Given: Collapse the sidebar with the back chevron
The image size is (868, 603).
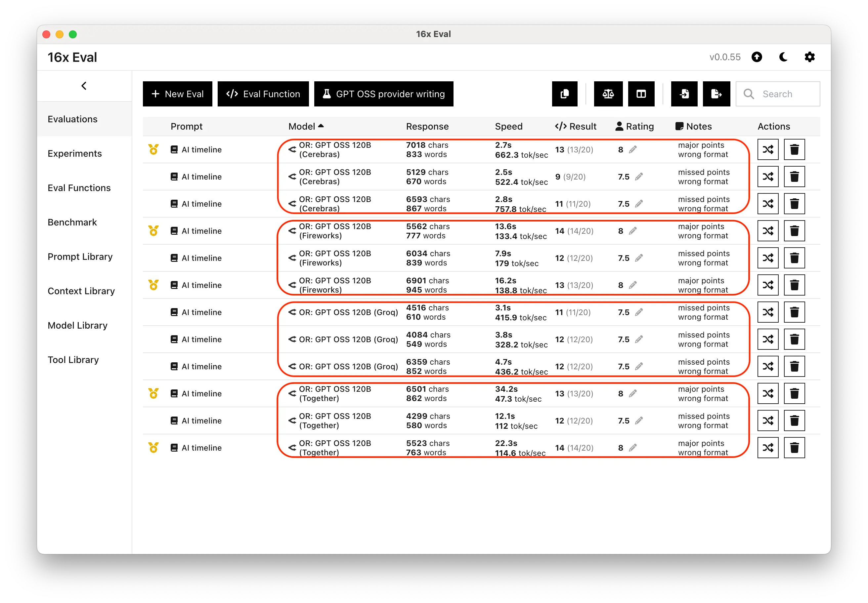Looking at the screenshot, I should (x=84, y=86).
